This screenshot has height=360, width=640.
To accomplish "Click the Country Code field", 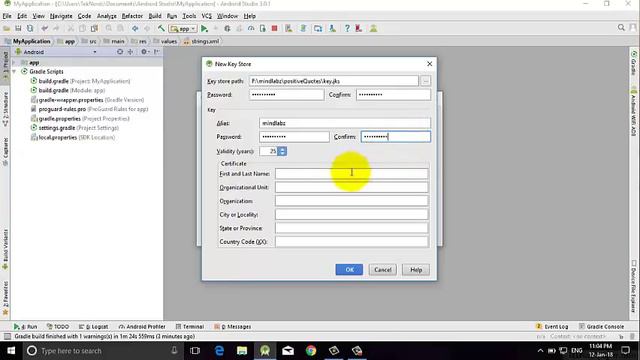I will coord(351,242).
